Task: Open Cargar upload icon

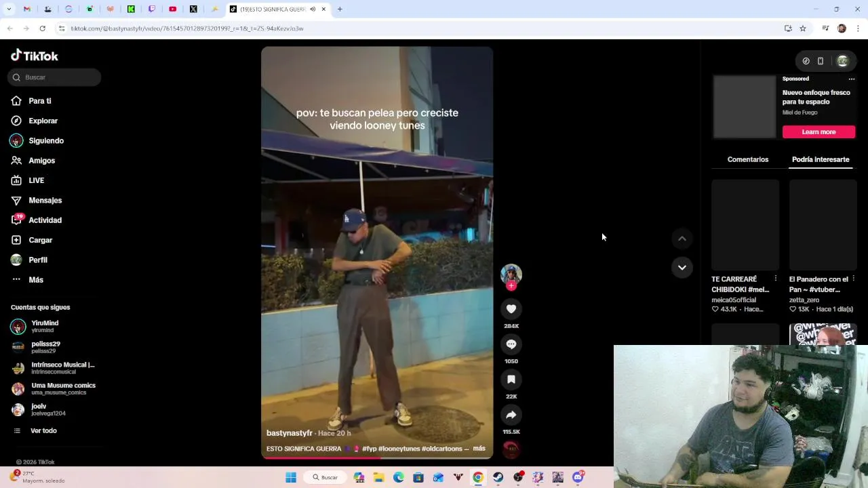Action: tap(16, 240)
